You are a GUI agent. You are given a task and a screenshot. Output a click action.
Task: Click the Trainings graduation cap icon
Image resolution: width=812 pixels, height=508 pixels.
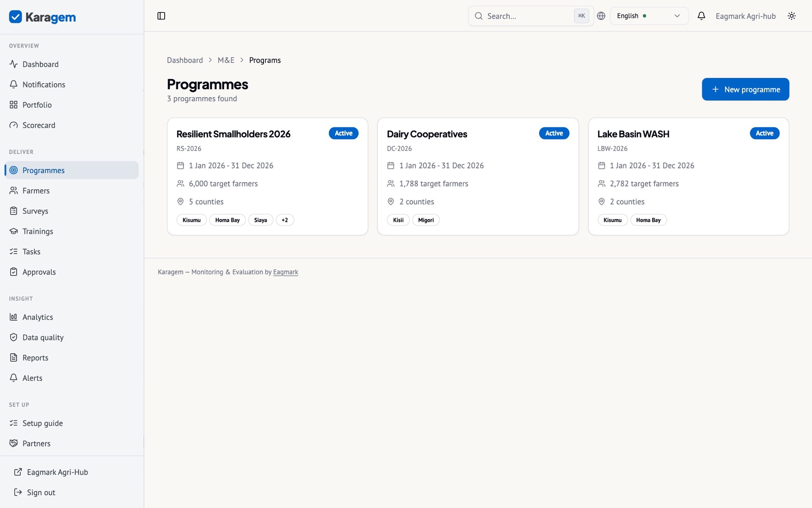tap(14, 231)
